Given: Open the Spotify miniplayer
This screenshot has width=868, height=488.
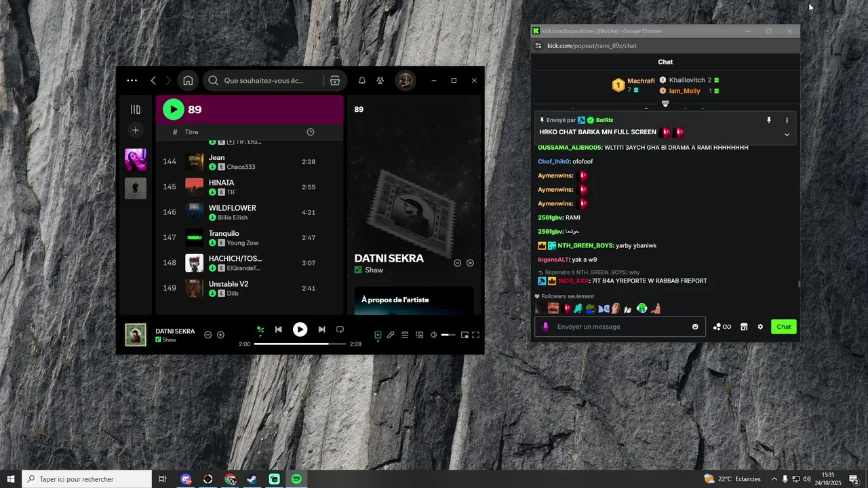Looking at the screenshot, I should (x=465, y=335).
